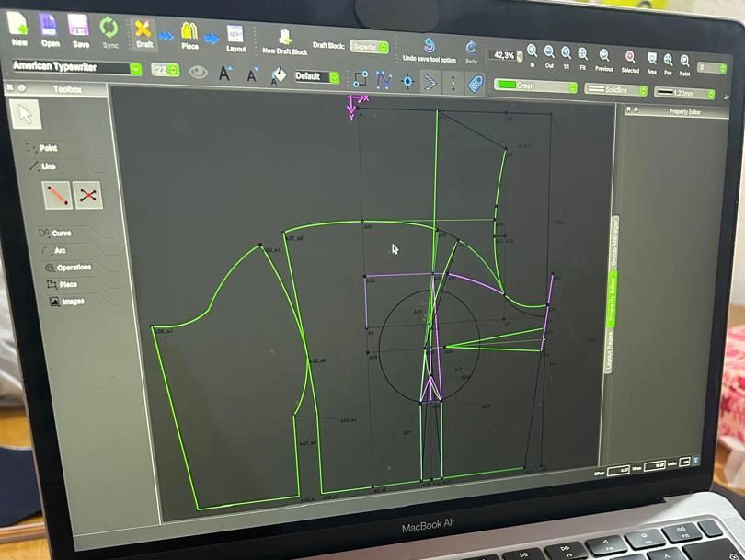The image size is (745, 560).
Task: Expand the Arc tools category
Action: tap(53, 250)
